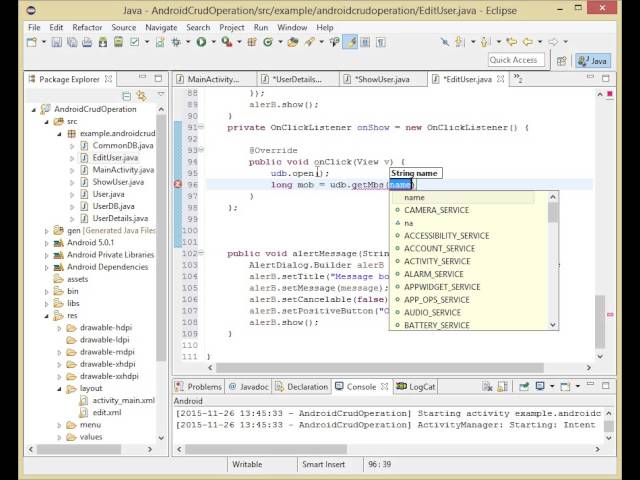Screen dimensions: 640x480
Task: Select activity_main.xml in layout folder
Action: (123, 400)
